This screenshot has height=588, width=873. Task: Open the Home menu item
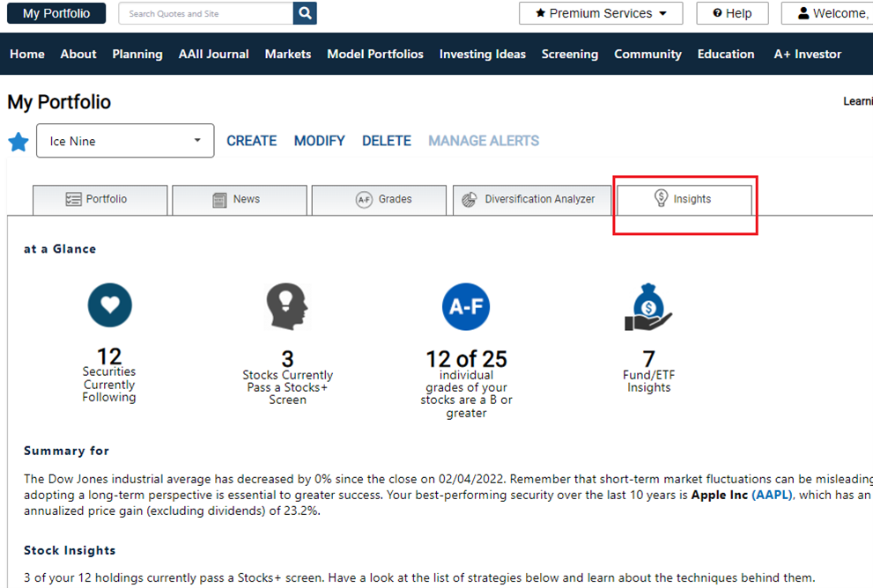click(27, 54)
